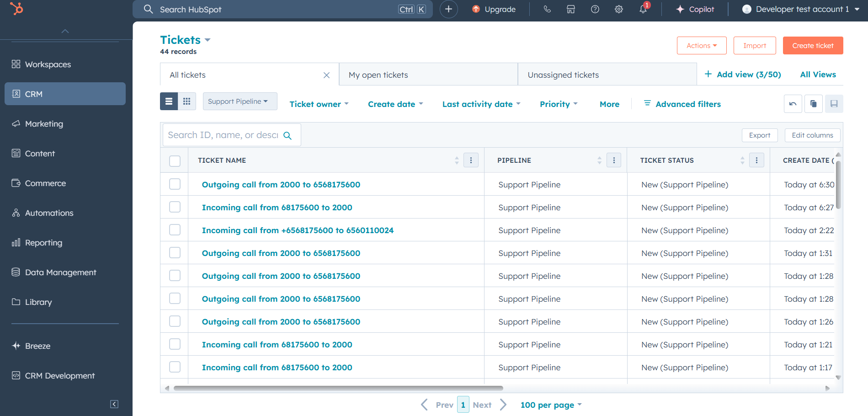Expand the Ticket owner filter
This screenshot has width=868, height=416.
(x=319, y=104)
